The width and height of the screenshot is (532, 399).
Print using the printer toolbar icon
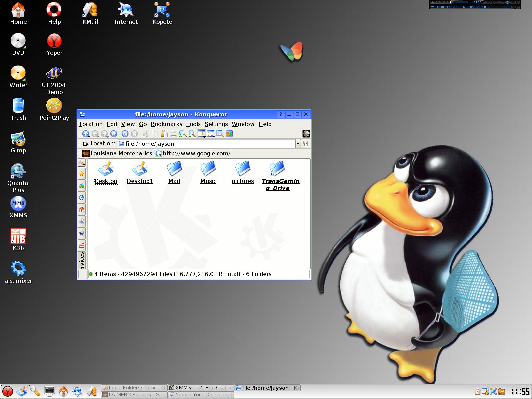point(173,134)
